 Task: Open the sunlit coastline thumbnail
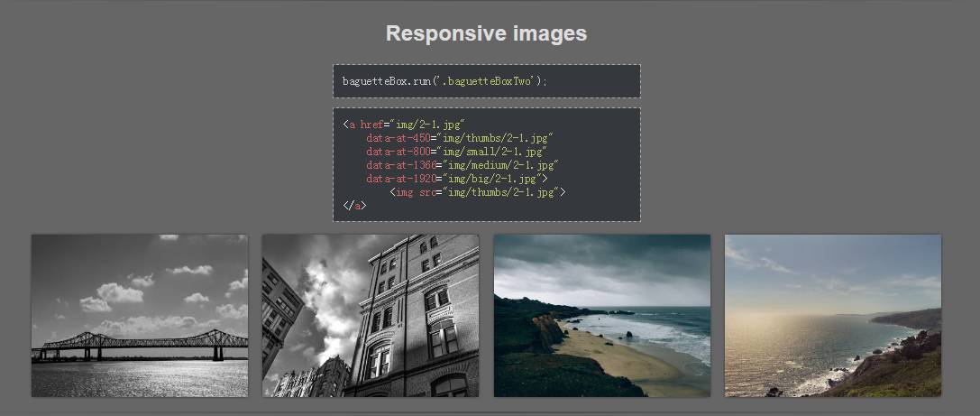pyautogui.click(x=833, y=315)
